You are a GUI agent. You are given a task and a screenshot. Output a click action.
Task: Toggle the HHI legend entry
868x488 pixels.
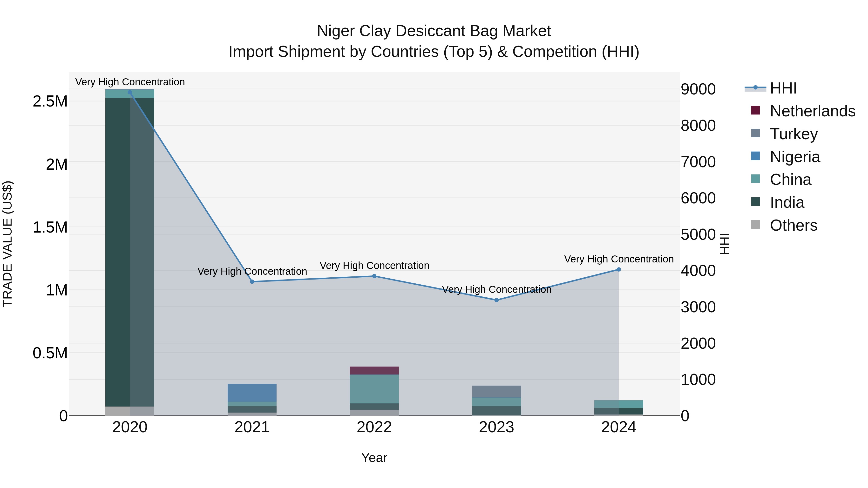pyautogui.click(x=771, y=88)
